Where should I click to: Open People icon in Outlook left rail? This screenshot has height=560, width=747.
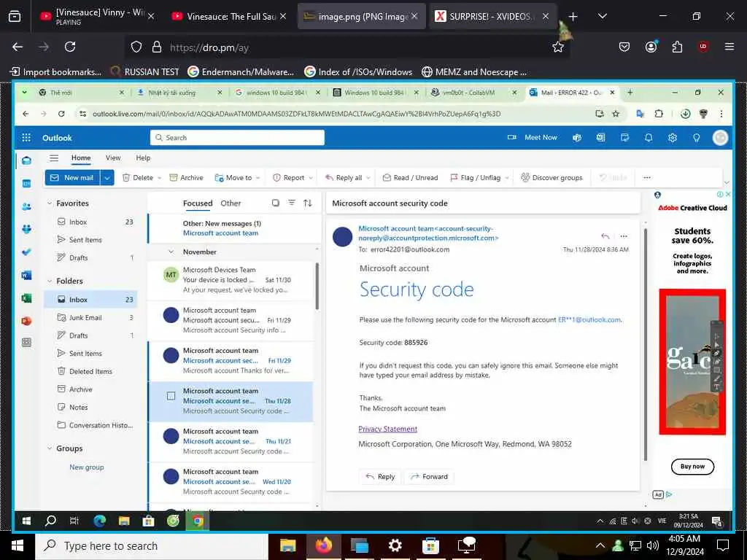[27, 206]
